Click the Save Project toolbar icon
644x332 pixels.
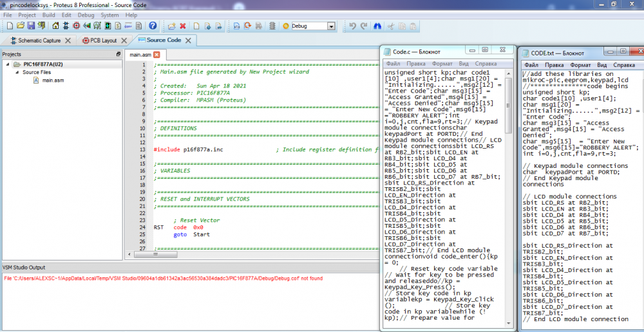32,26
